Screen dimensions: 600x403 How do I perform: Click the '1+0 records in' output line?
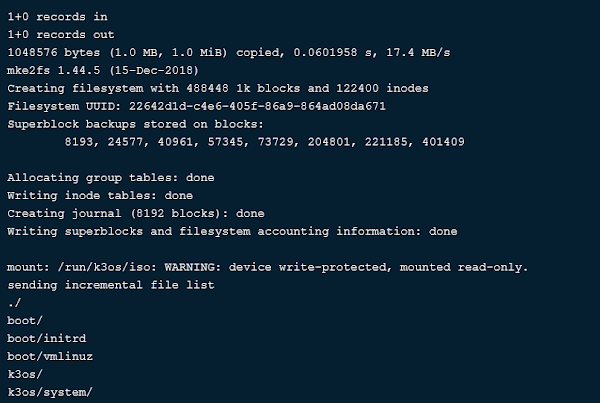tap(57, 17)
